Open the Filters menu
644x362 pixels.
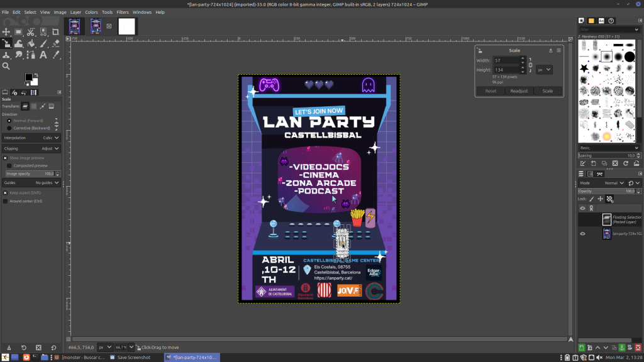[123, 12]
